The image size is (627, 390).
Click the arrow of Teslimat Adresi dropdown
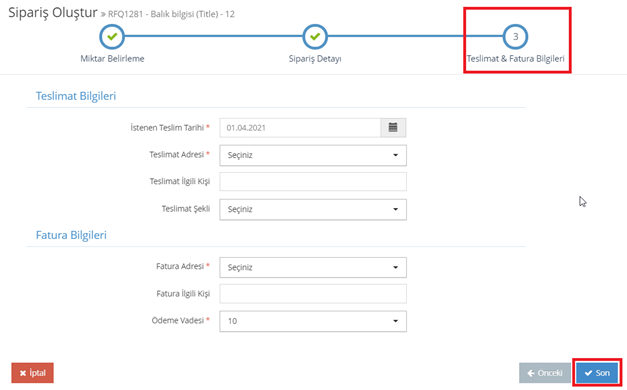(395, 155)
